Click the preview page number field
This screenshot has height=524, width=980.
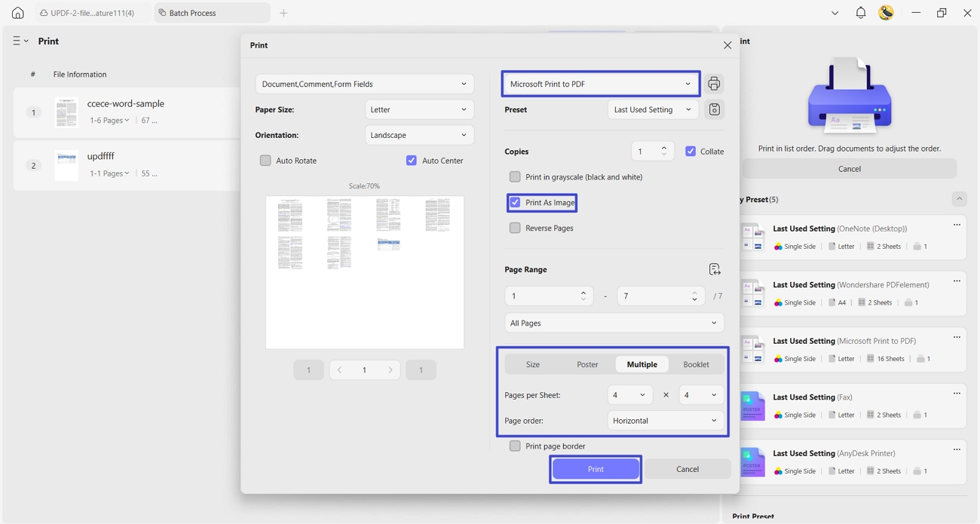(365, 370)
